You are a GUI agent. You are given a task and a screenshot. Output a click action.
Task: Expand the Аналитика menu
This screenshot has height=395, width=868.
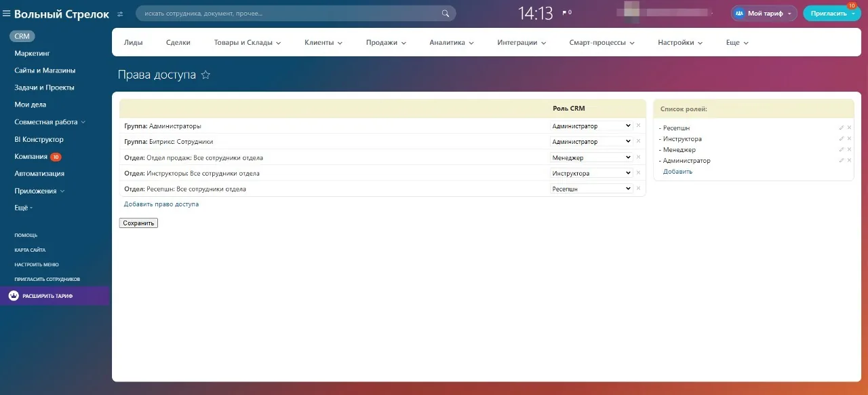[x=452, y=42]
